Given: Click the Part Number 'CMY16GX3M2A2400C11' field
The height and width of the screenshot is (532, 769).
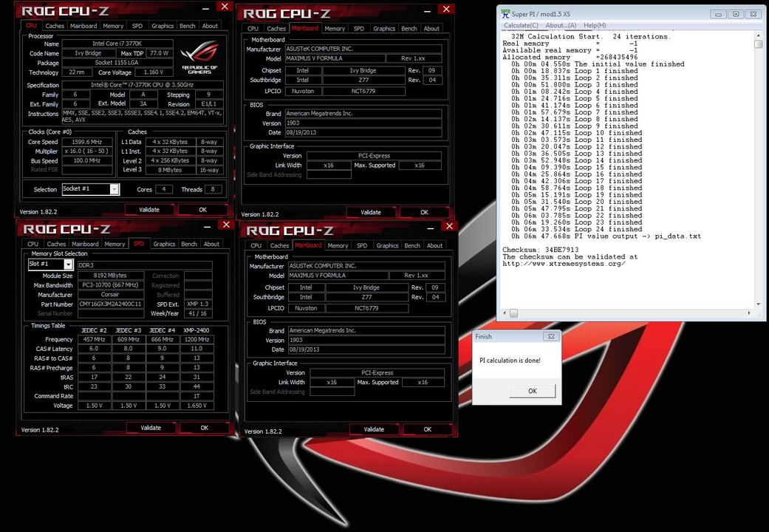Looking at the screenshot, I should pyautogui.click(x=110, y=304).
